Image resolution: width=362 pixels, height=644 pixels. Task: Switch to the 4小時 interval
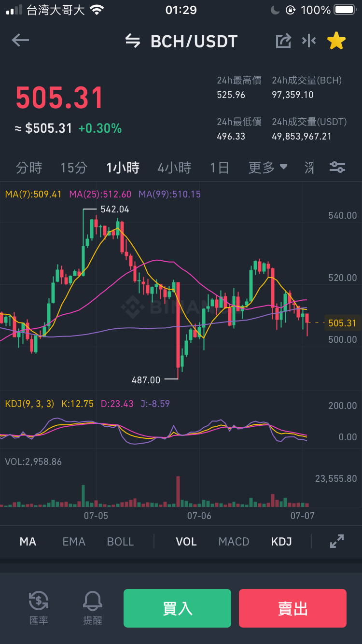pyautogui.click(x=174, y=168)
